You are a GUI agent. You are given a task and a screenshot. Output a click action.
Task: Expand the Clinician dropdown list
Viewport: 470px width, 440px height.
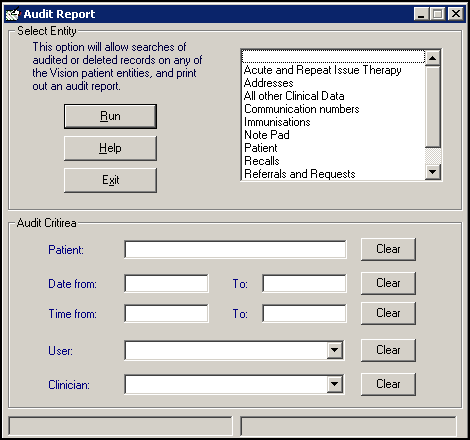[x=334, y=384]
